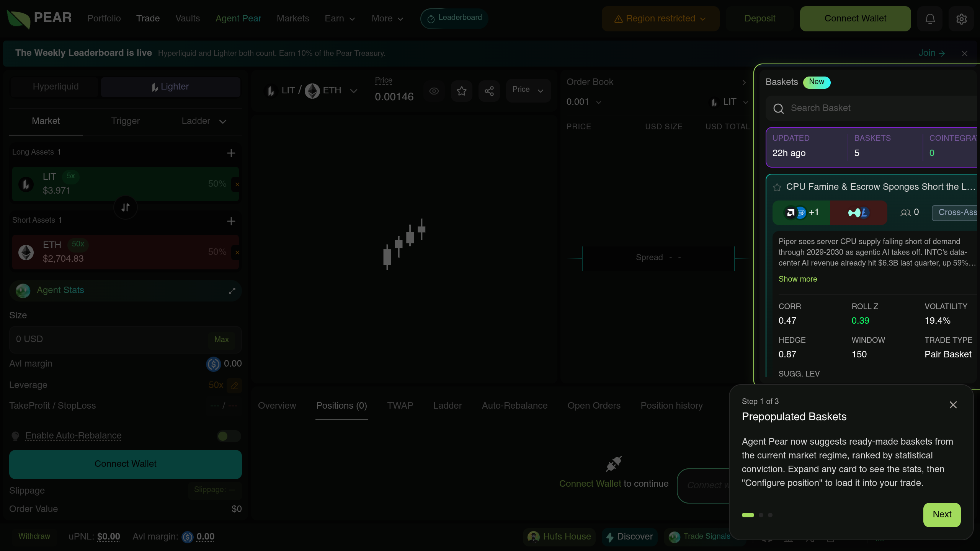Click Next in the tour popup
Image resolution: width=980 pixels, height=551 pixels.
[x=942, y=515]
